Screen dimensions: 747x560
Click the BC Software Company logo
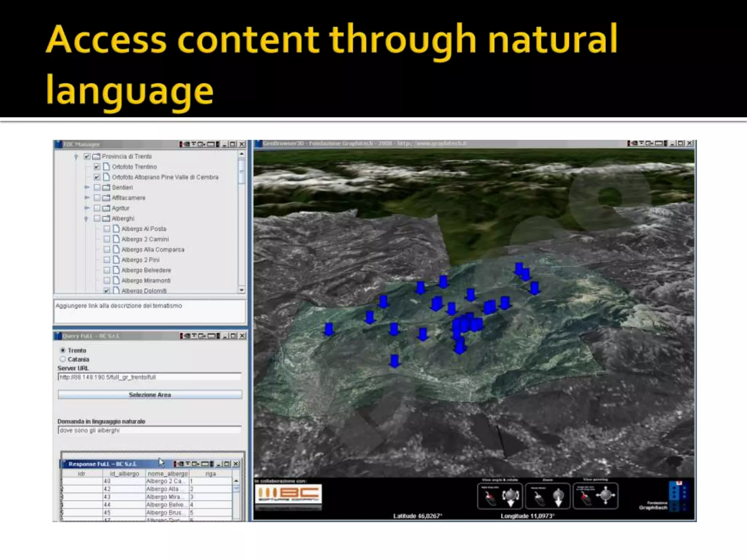(288, 494)
